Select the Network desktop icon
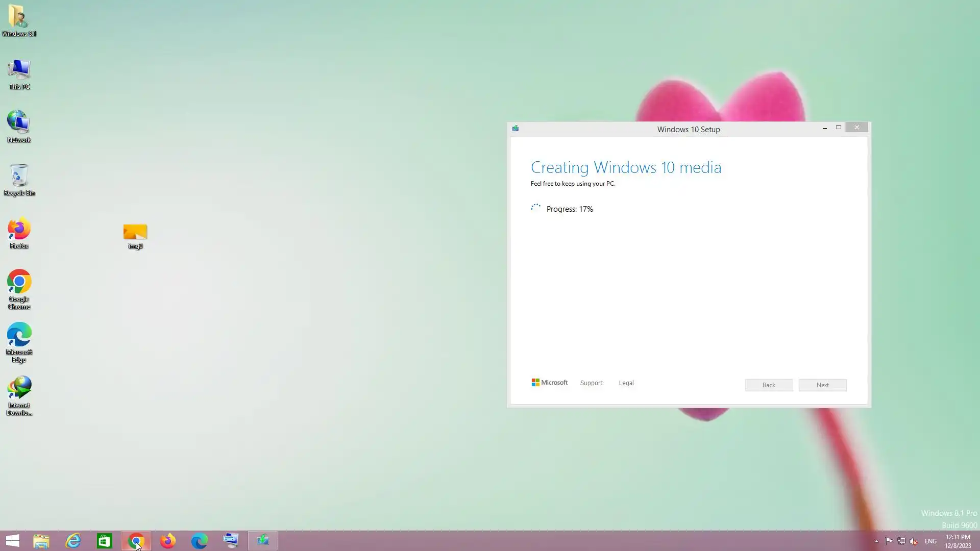The width and height of the screenshot is (980, 551). pyautogui.click(x=19, y=126)
